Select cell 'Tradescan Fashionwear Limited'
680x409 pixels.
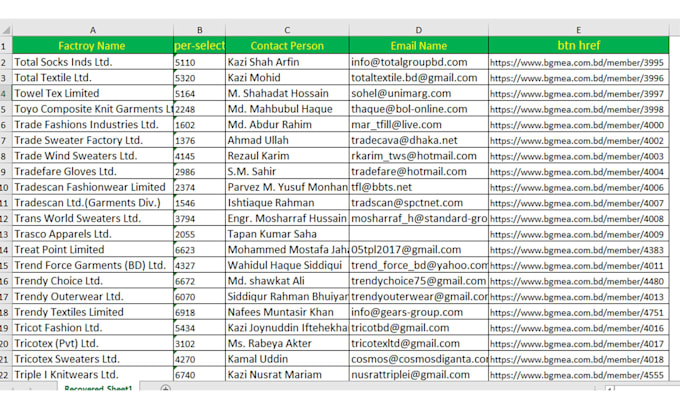point(92,187)
